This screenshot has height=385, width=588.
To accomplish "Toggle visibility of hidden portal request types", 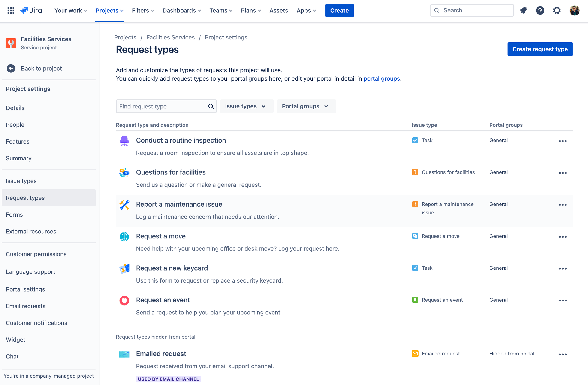I will pyautogui.click(x=156, y=337).
